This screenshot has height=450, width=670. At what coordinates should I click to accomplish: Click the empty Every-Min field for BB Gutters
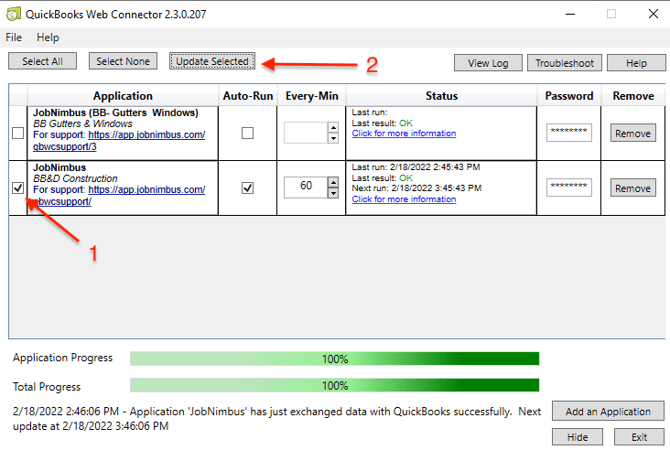pos(306,133)
